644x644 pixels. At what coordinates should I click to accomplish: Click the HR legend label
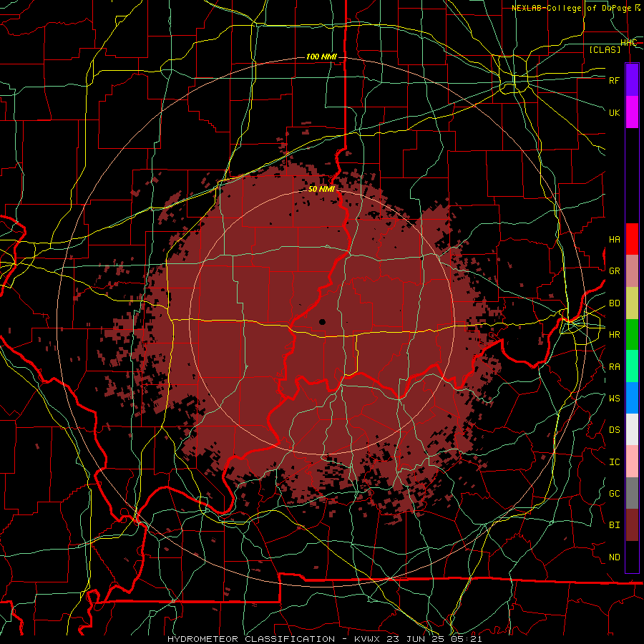[614, 335]
